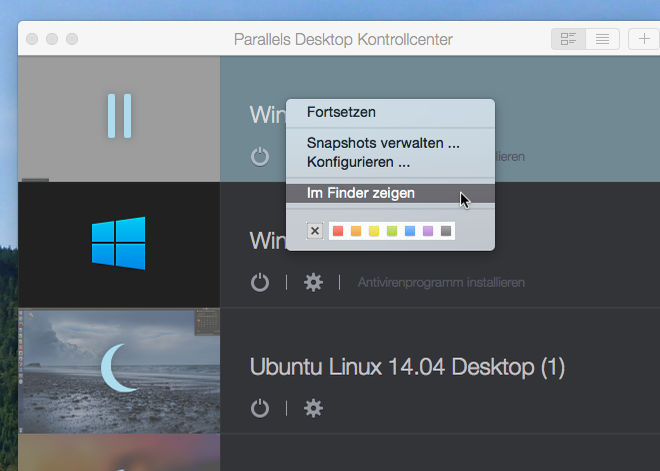This screenshot has width=660, height=471.
Task: Select the Ubuntu VM thumbnail with moon
Action: pos(119,371)
